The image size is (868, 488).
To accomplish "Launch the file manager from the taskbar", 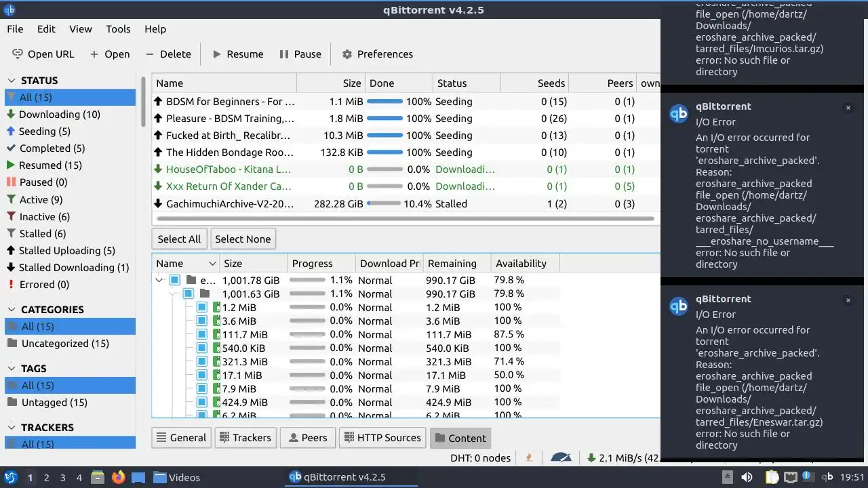I will 98,478.
